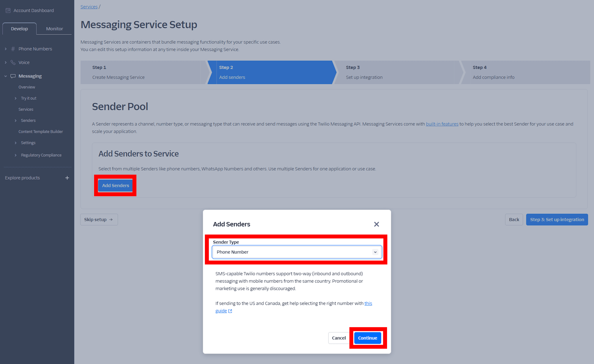Click Skip setup arrow button
Image resolution: width=594 pixels, height=364 pixels.
(x=98, y=220)
